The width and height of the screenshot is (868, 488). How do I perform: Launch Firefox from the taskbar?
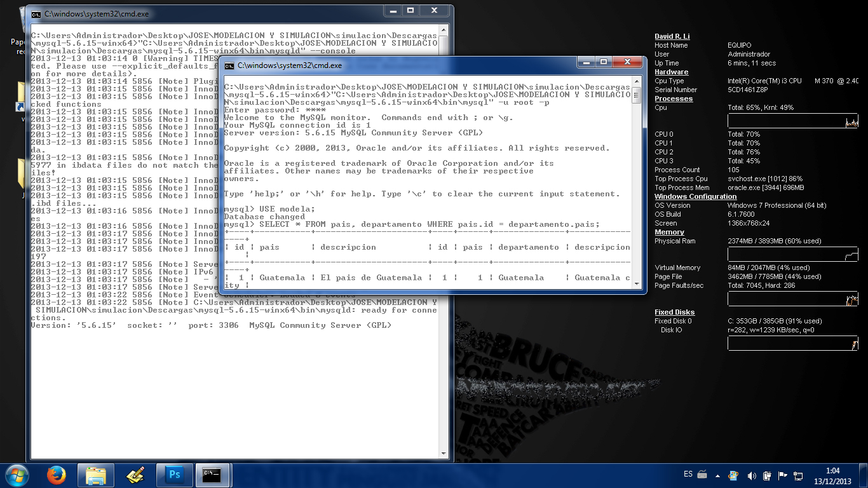click(x=57, y=475)
